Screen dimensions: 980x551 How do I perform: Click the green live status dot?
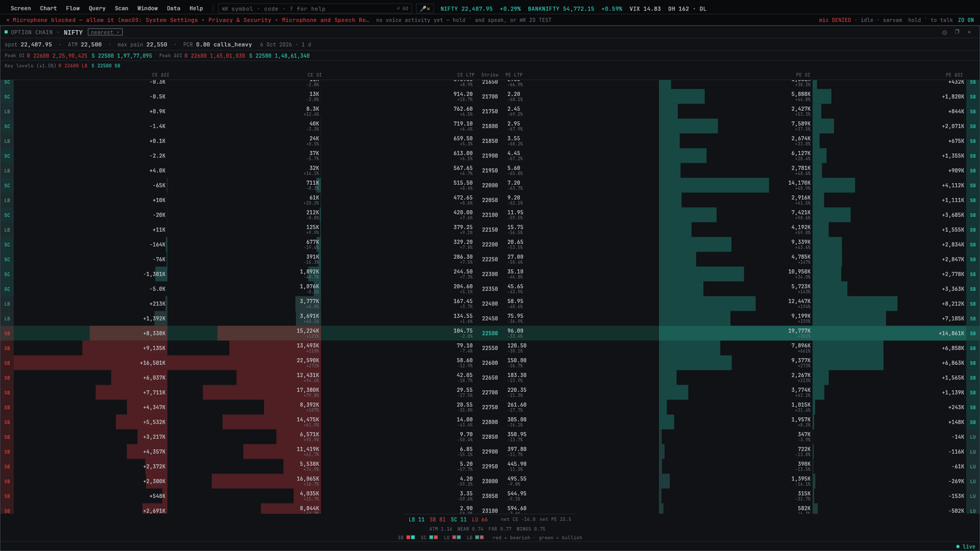[x=958, y=546]
